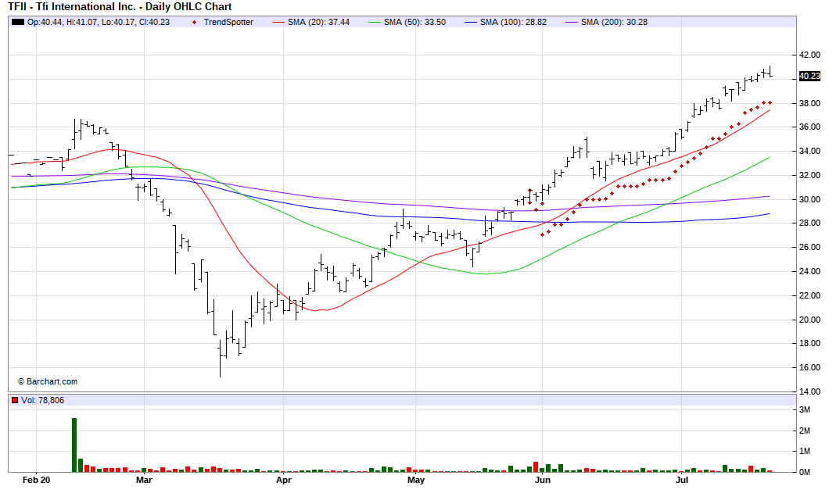Click the 1M volume axis label
The height and width of the screenshot is (504, 829).
pos(805,451)
